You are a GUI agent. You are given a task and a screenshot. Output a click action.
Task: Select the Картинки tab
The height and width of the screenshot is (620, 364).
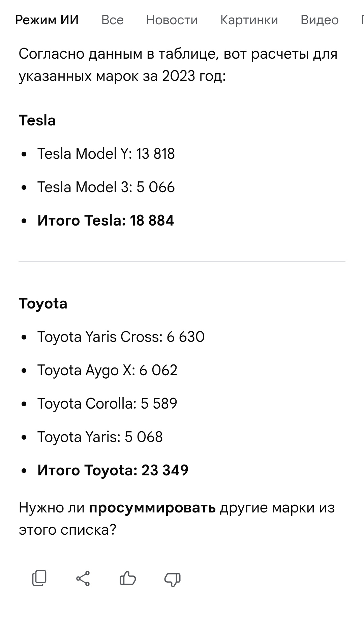click(249, 20)
